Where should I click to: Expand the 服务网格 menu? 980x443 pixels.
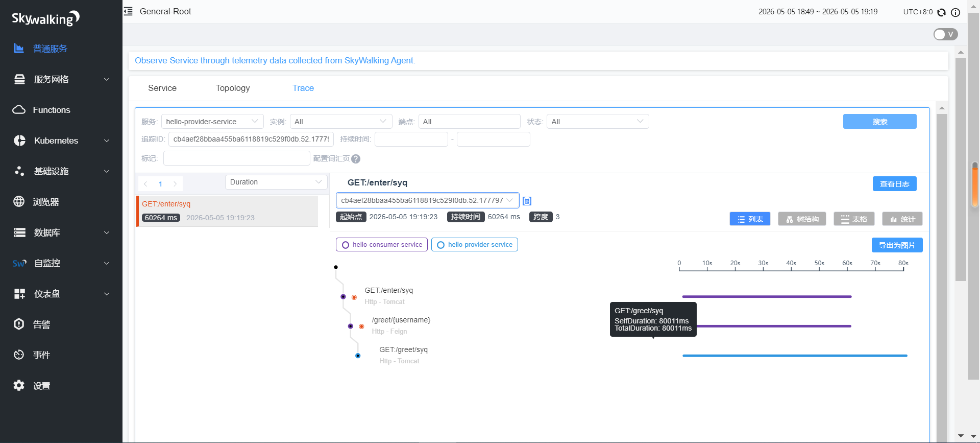tap(107, 79)
